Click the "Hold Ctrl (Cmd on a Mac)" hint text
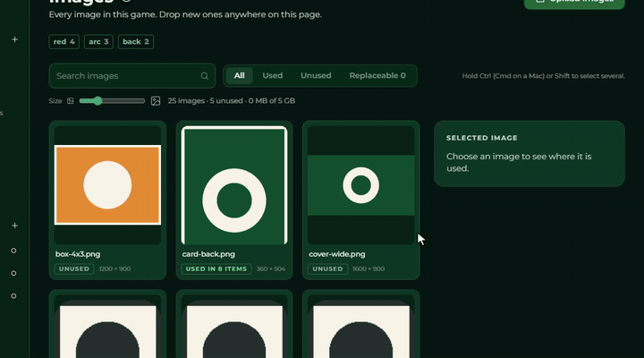Screen dimensions: 644x358 tap(544, 76)
